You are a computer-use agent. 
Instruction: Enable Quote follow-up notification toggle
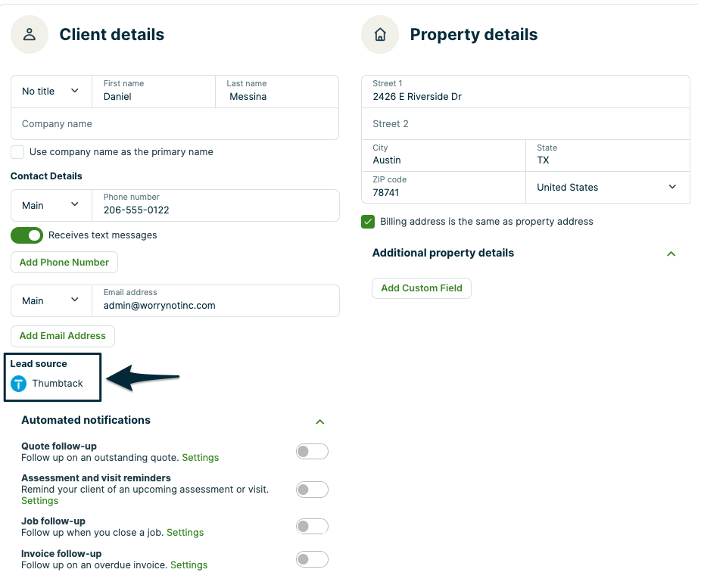(x=312, y=452)
